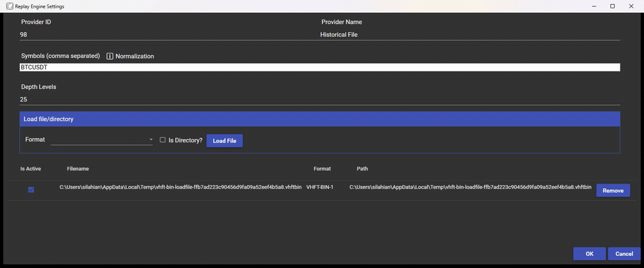Cancel the Replay Engine Settings dialog
The image size is (644, 268).
(x=624, y=254)
